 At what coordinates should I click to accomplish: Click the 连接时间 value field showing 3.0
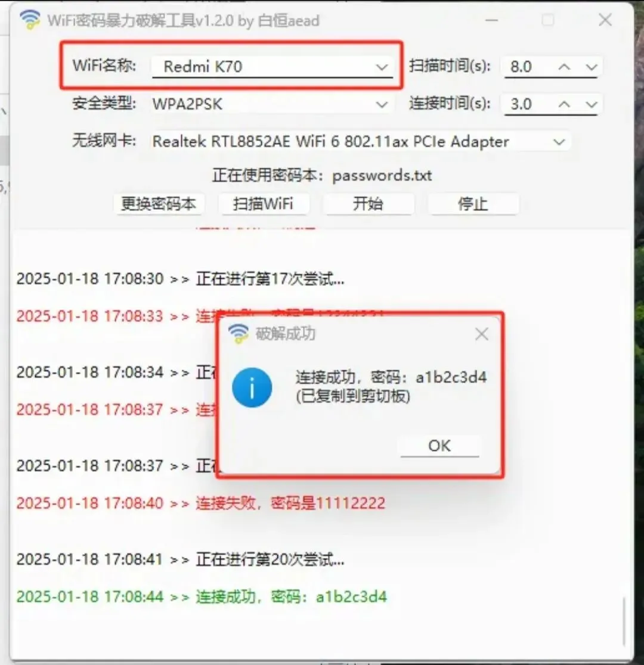pos(530,104)
